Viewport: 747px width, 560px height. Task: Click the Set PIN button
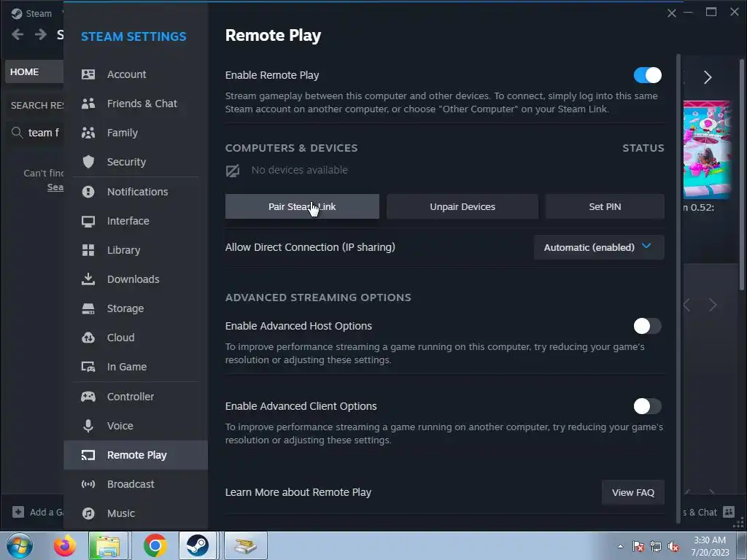coord(605,206)
